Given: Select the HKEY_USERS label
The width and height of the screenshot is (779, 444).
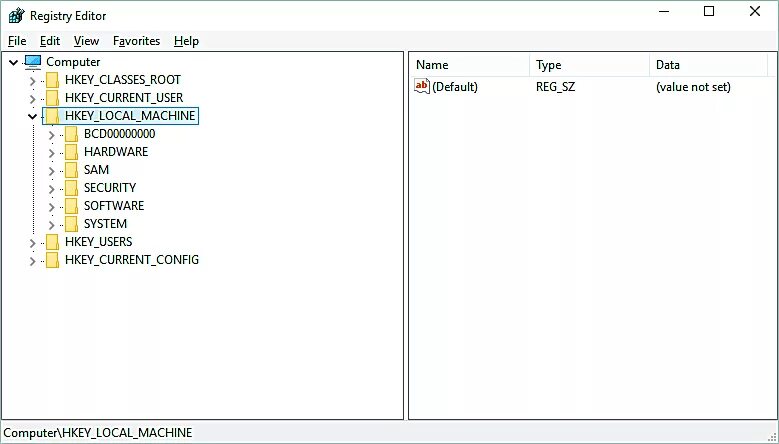Looking at the screenshot, I should coord(98,242).
